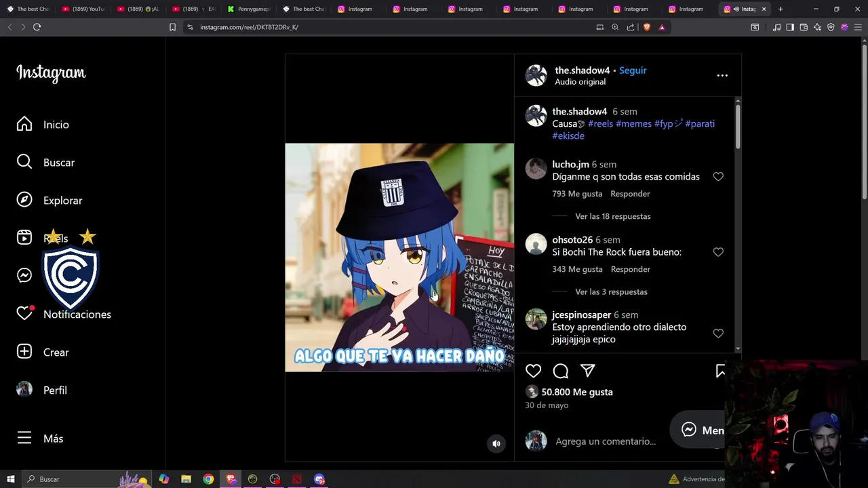Switch to the Pennygamepl browser tab

tap(249, 9)
